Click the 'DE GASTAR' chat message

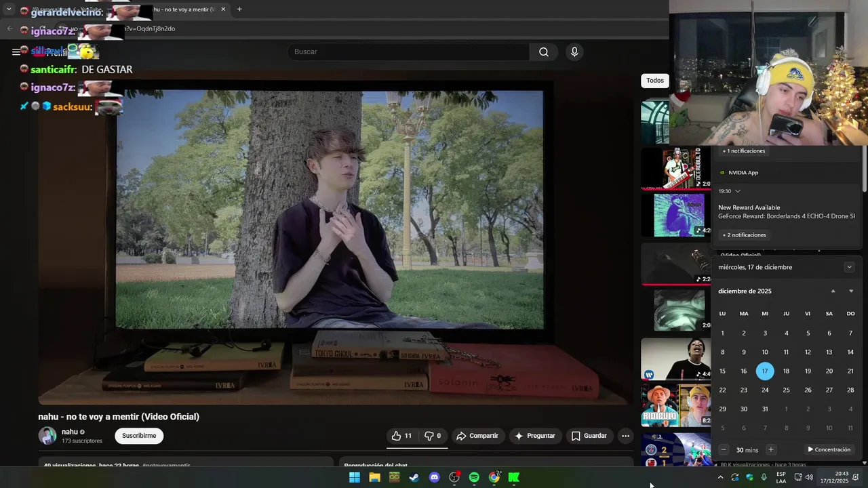[x=106, y=69]
